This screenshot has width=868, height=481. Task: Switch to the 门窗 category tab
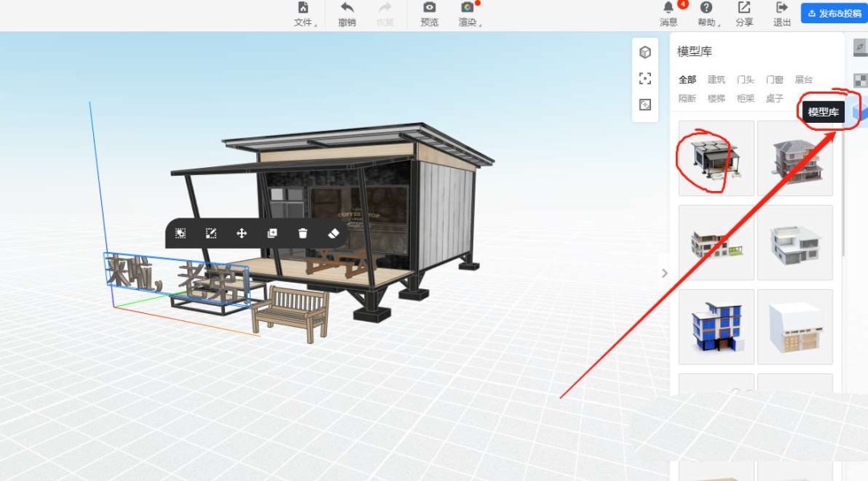click(774, 79)
